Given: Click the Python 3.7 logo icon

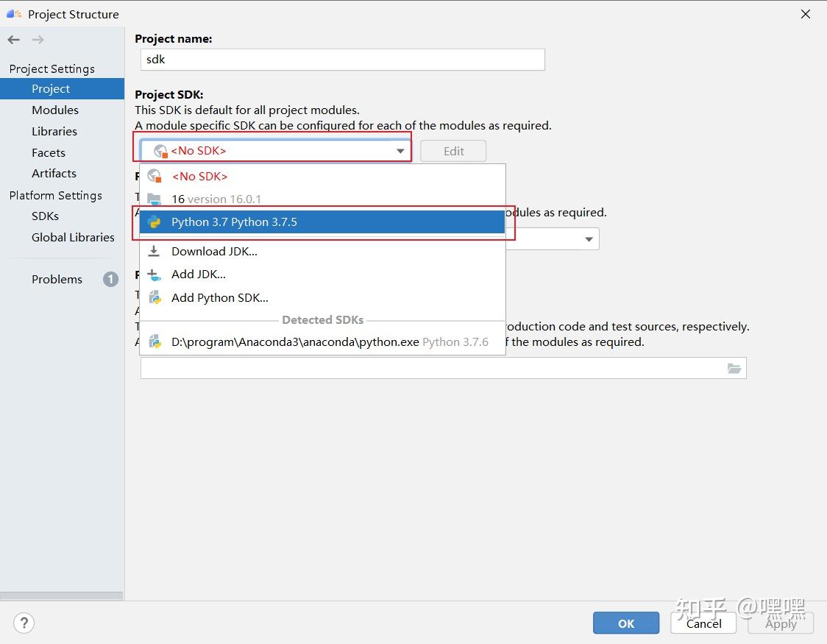Looking at the screenshot, I should coord(155,222).
